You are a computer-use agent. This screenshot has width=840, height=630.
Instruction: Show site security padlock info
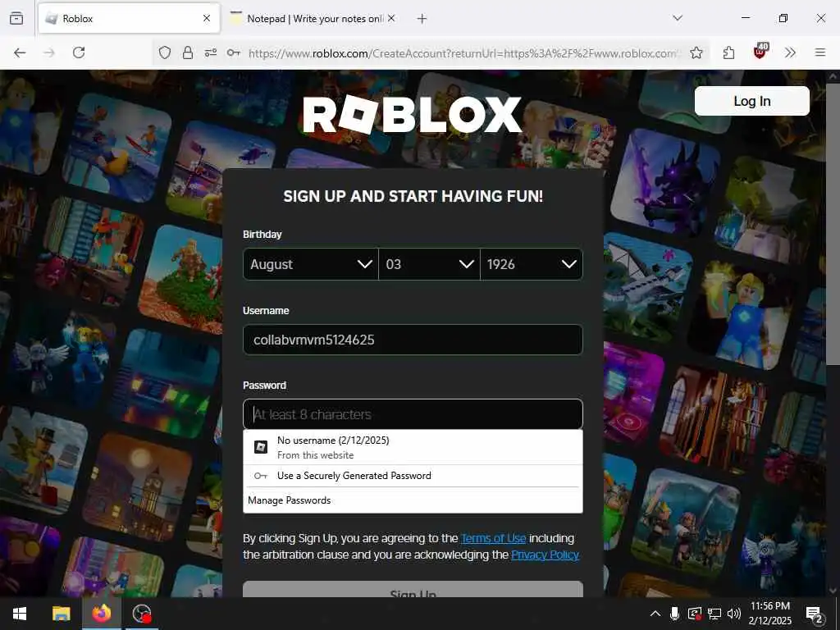(188, 52)
